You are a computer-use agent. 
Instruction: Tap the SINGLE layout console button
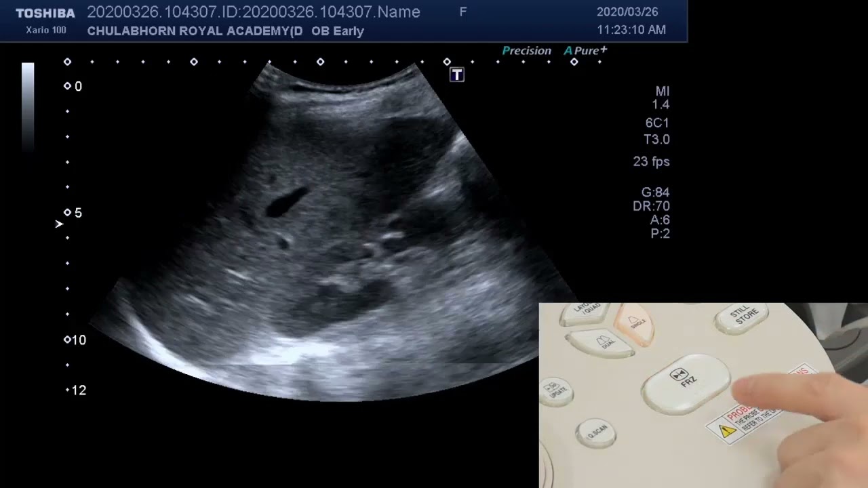point(635,324)
